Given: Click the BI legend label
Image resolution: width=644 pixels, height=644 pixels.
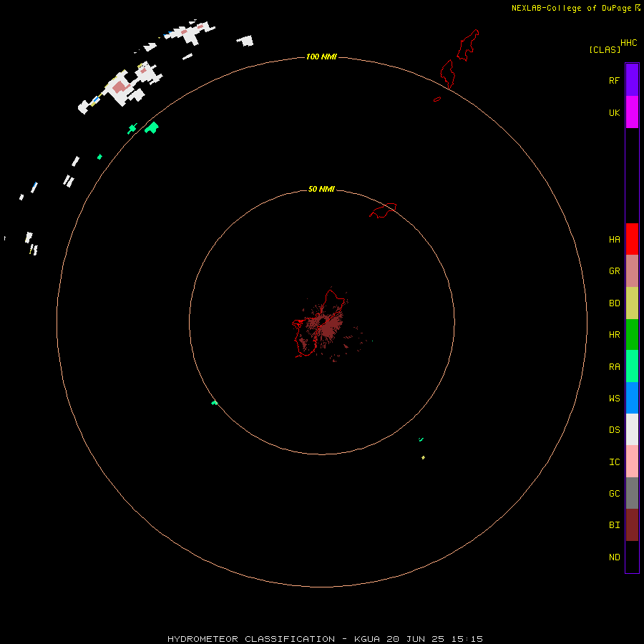Looking at the screenshot, I should [x=614, y=525].
